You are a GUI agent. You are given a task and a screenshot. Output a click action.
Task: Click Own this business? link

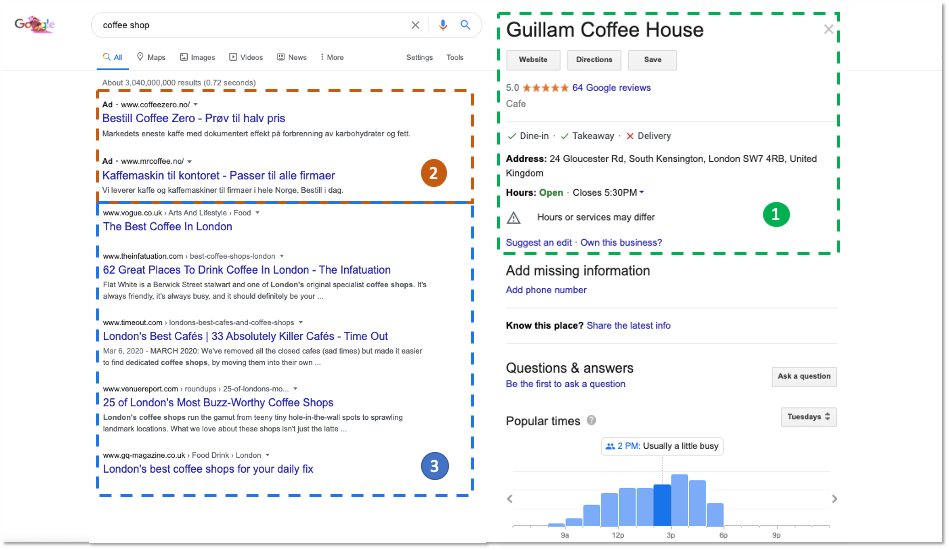coord(621,243)
